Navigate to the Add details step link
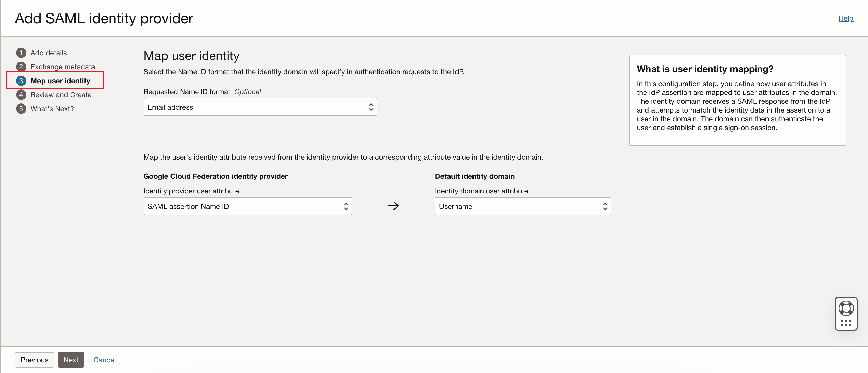The image size is (868, 373). pos(48,53)
